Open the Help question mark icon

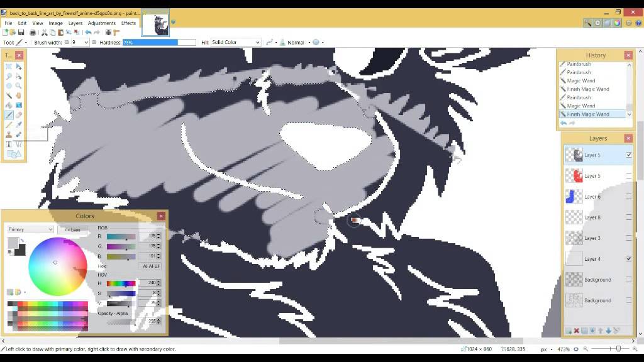point(638,23)
